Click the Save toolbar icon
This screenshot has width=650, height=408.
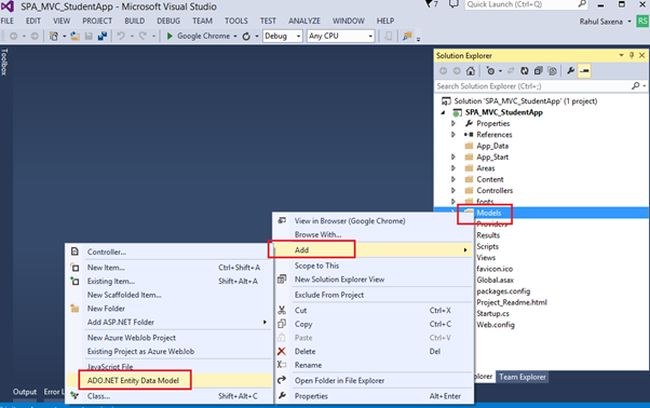(89, 36)
